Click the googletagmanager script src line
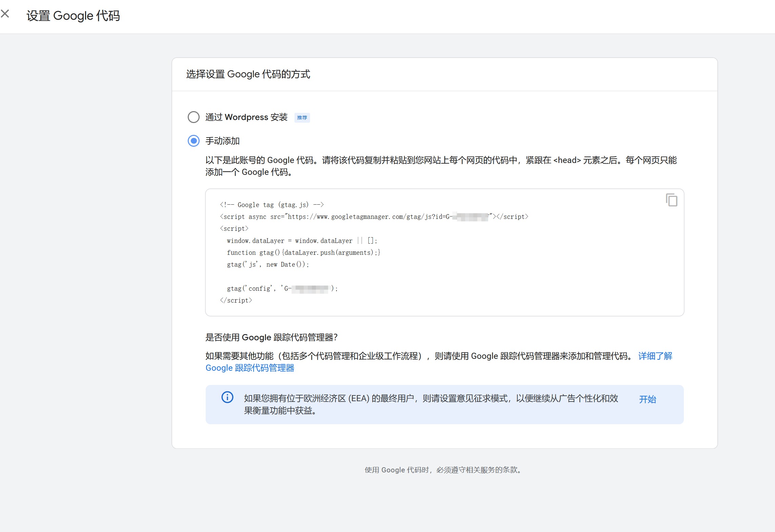The width and height of the screenshot is (775, 532). (374, 217)
